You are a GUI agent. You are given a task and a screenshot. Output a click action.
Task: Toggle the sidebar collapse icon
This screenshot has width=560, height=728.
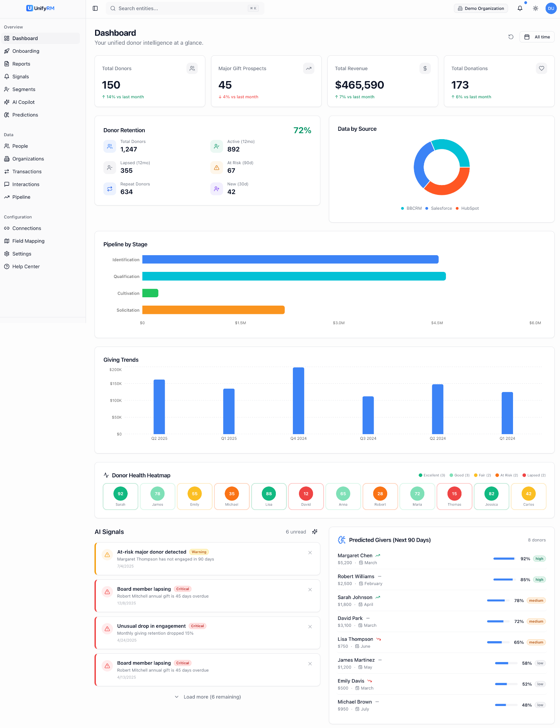tap(95, 8)
